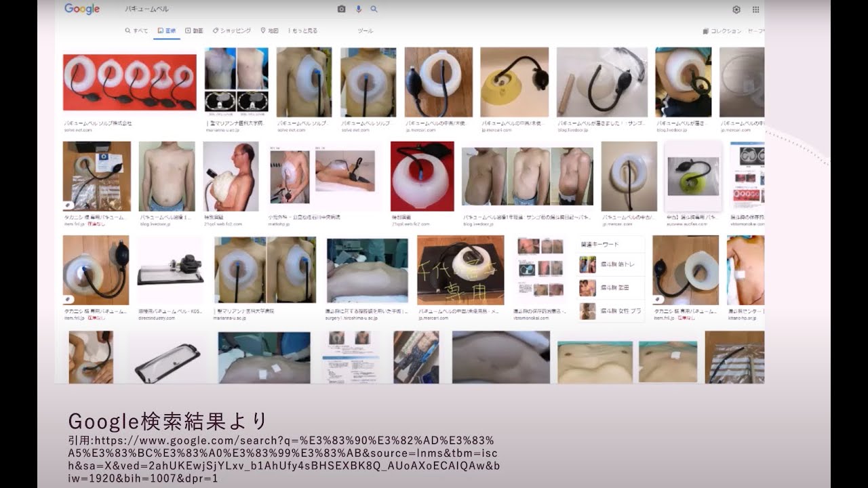The image size is (868, 488).
Task: Open the directindustry.com device tray thumbnail
Action: click(170, 270)
